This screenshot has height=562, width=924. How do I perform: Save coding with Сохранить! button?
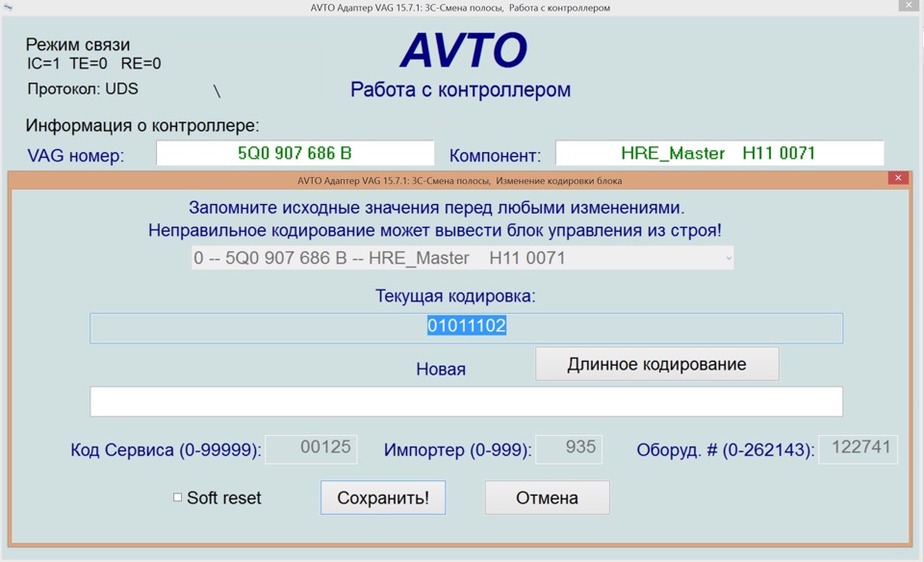(383, 498)
